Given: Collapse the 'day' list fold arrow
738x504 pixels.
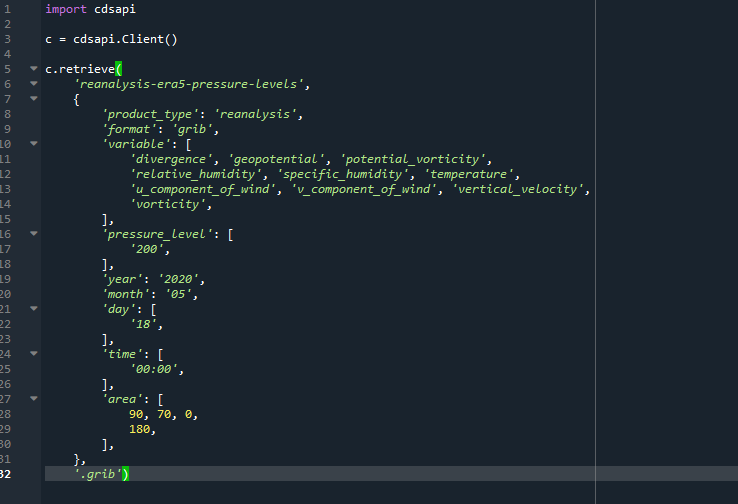Looking at the screenshot, I should (x=33, y=308).
